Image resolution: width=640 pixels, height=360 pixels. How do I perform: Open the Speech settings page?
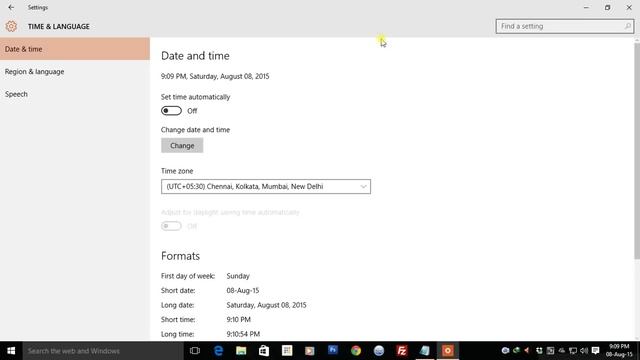pyautogui.click(x=75, y=94)
